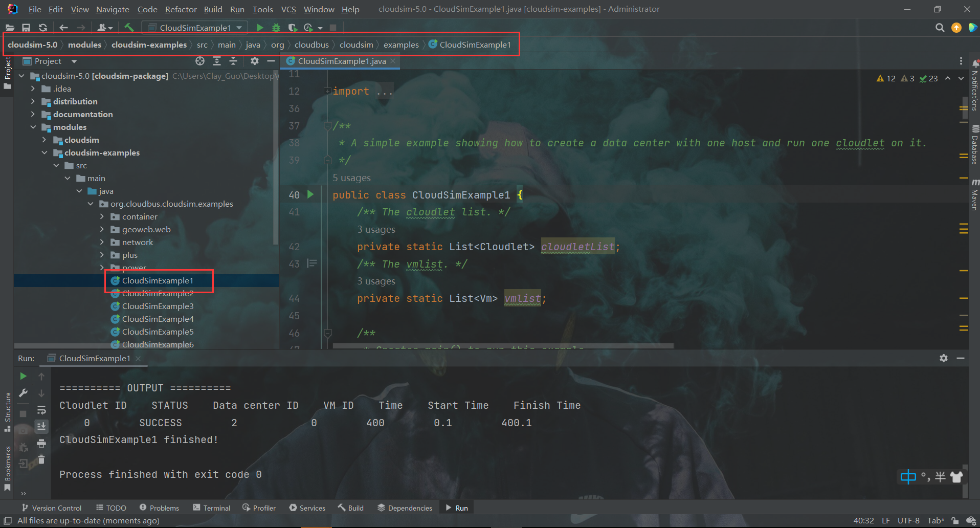This screenshot has width=980, height=528.
Task: Click the 40:32 cursor position indicator
Action: pyautogui.click(x=863, y=520)
